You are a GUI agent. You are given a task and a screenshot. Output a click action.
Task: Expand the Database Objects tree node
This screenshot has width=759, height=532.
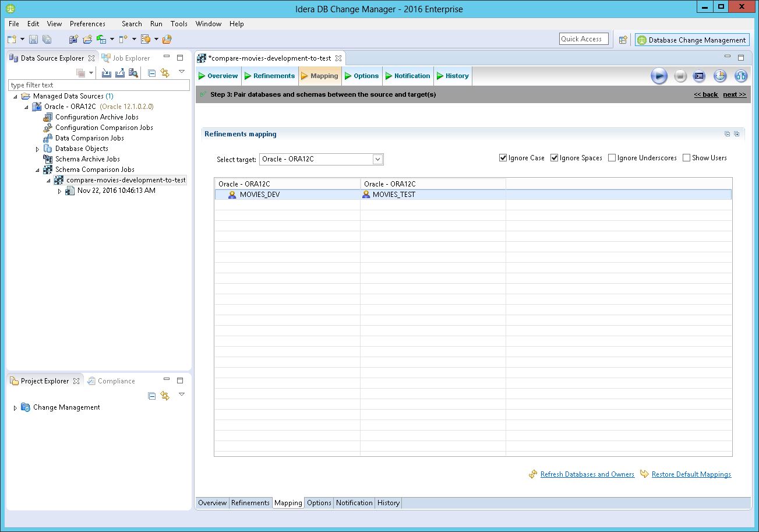[x=38, y=149]
